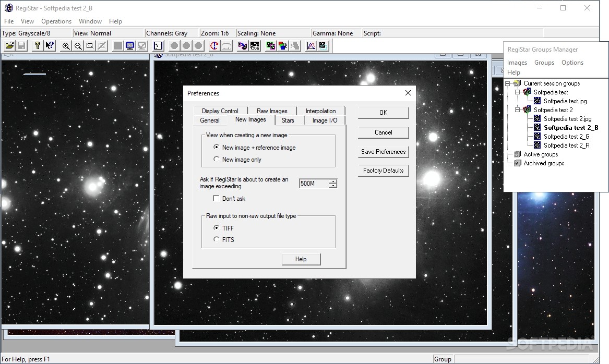
Task: Click the Zoom In magnifier icon
Action: [x=66, y=46]
